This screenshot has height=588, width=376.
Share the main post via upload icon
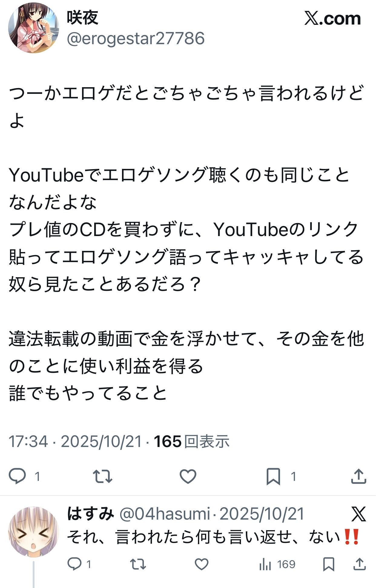(358, 476)
